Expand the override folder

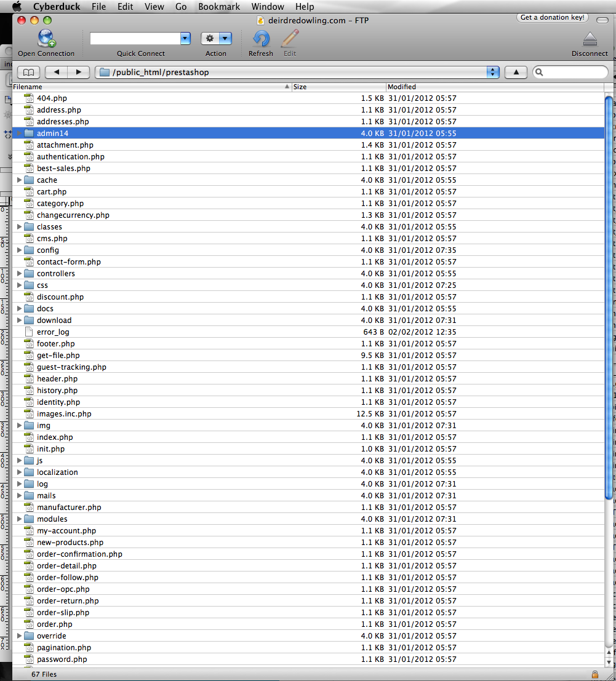point(19,635)
